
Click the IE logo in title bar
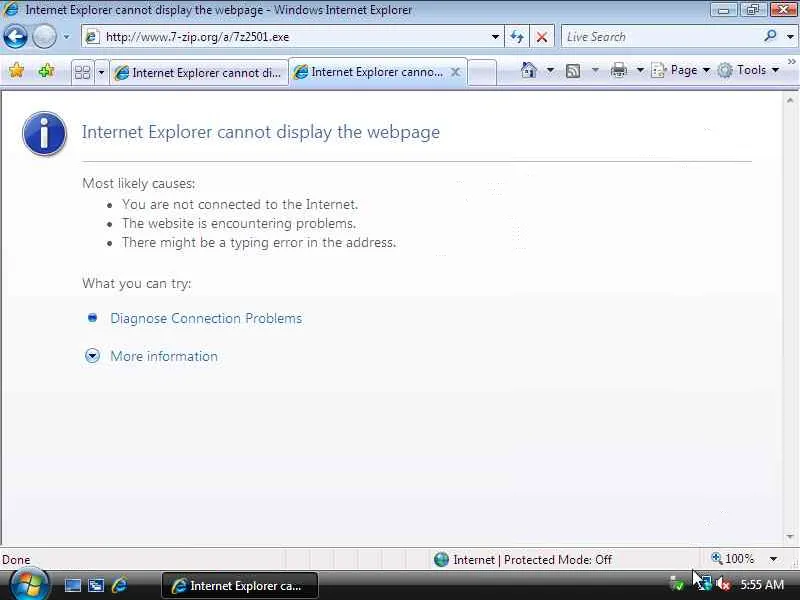tap(11, 9)
